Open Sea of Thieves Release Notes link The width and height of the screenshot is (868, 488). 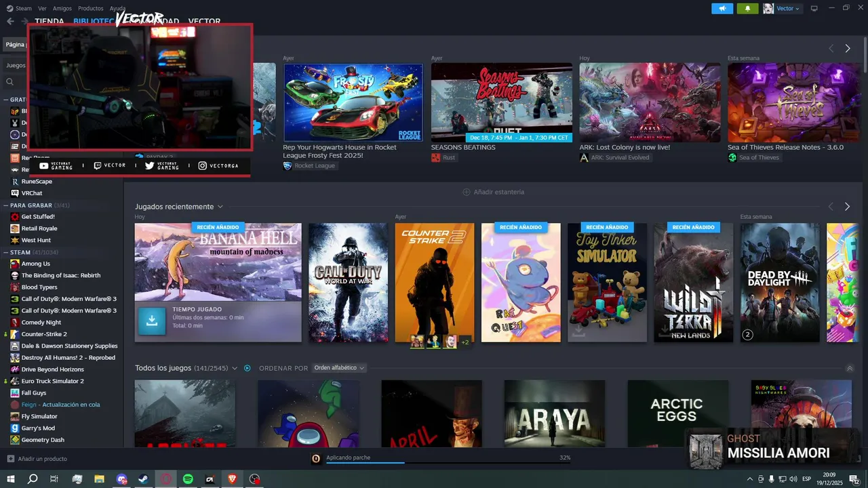[x=785, y=147]
